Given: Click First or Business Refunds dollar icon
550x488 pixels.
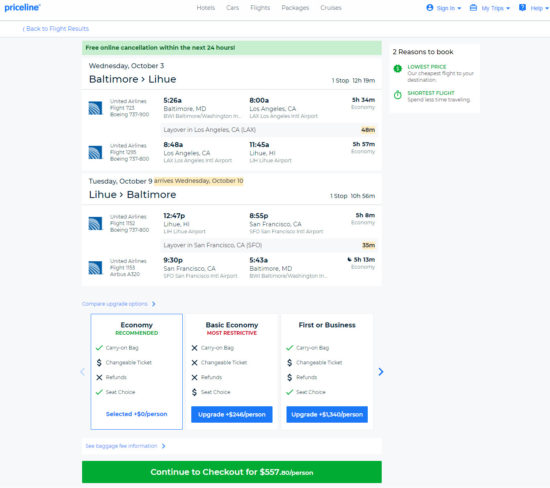Looking at the screenshot, I should [x=290, y=377].
